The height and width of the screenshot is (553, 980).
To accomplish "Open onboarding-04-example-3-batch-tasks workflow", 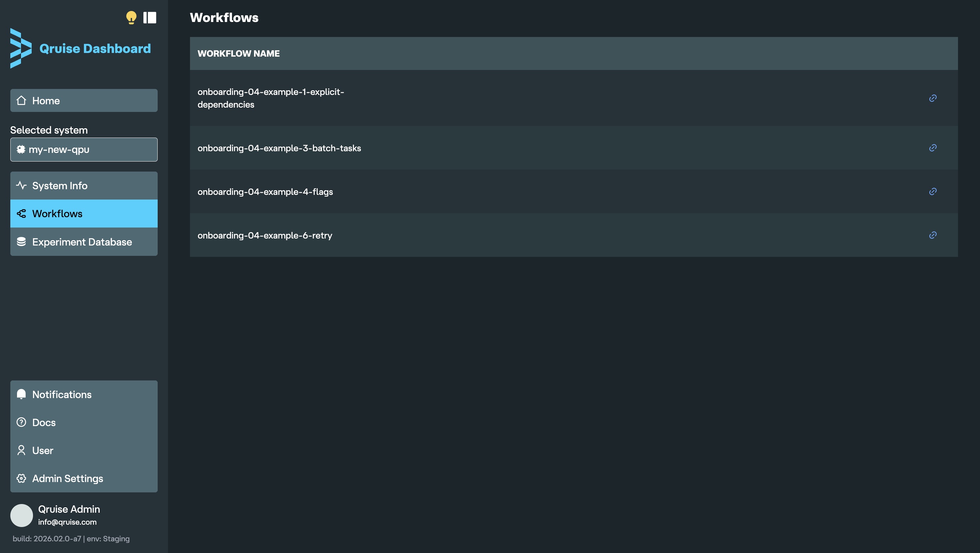I will coord(279,148).
